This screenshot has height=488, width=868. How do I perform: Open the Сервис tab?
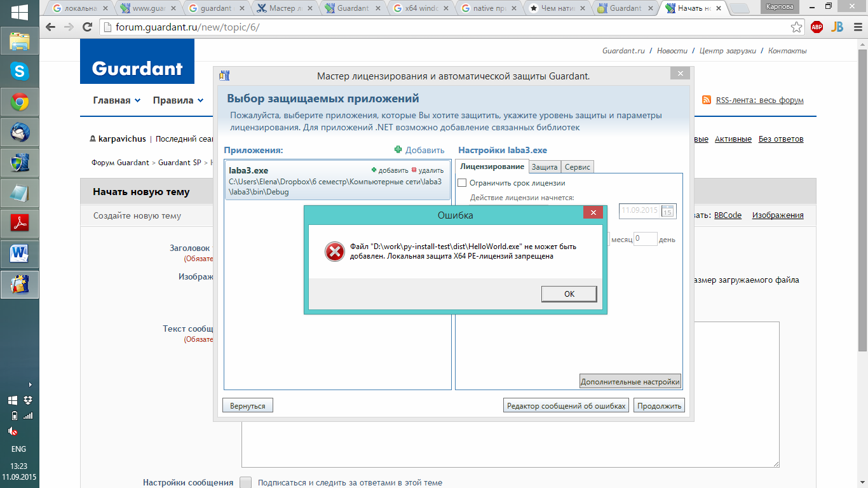tap(578, 167)
